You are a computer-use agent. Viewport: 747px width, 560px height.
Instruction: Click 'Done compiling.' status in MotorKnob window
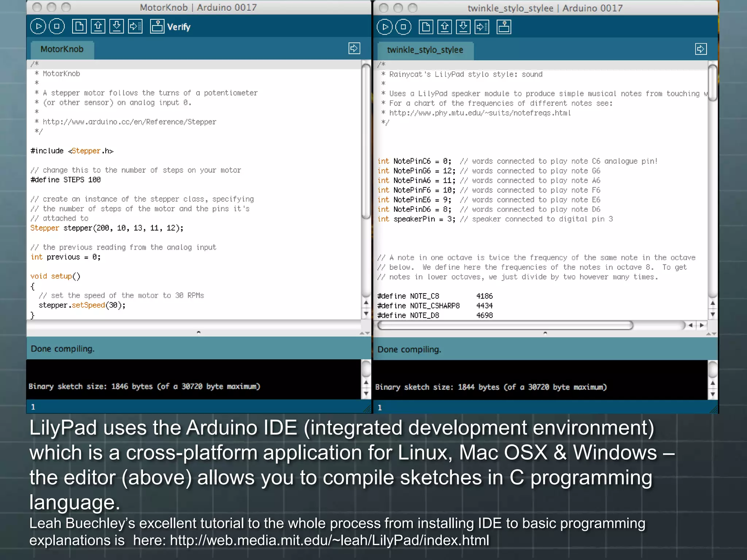[x=63, y=349]
